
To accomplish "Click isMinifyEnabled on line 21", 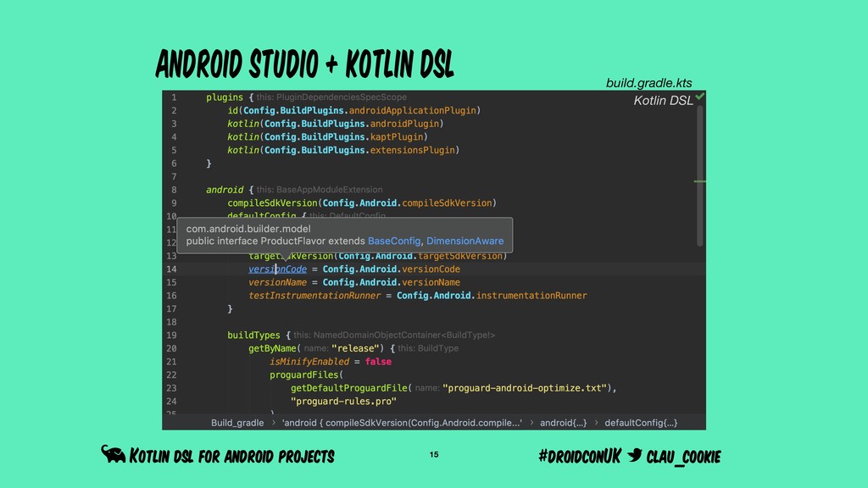I will coord(309,361).
